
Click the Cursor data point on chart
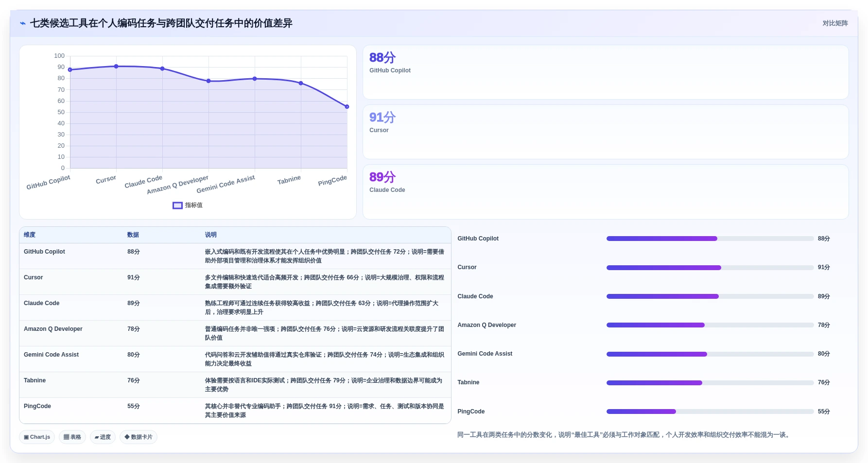116,67
